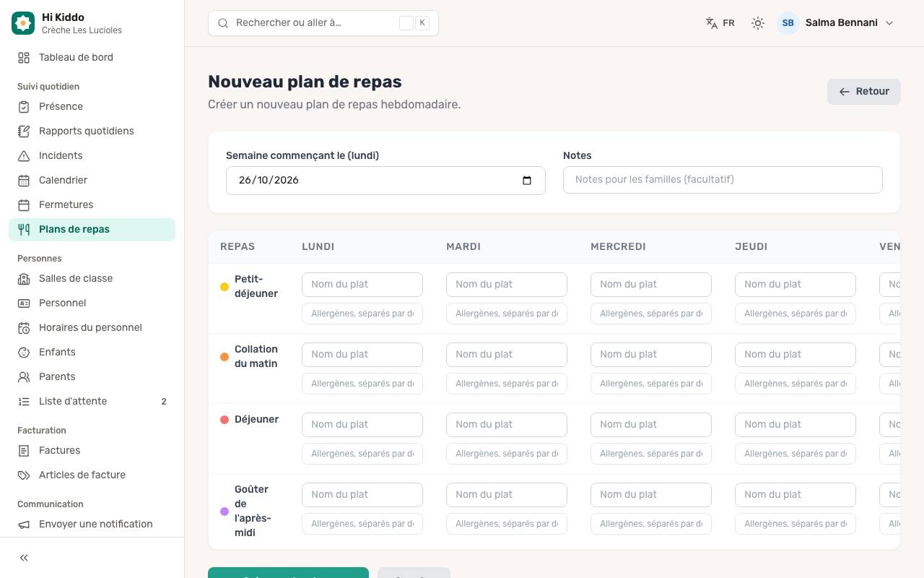Click the orange Collation du matin dot

[225, 357]
